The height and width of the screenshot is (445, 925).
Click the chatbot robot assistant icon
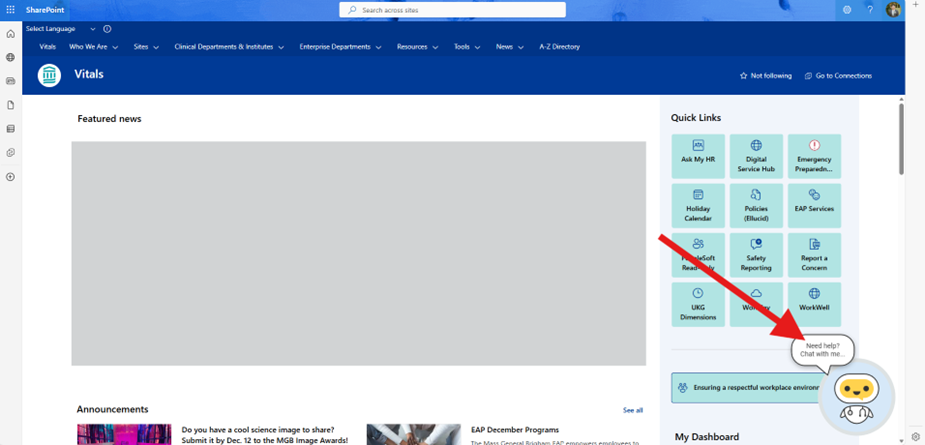click(x=855, y=393)
